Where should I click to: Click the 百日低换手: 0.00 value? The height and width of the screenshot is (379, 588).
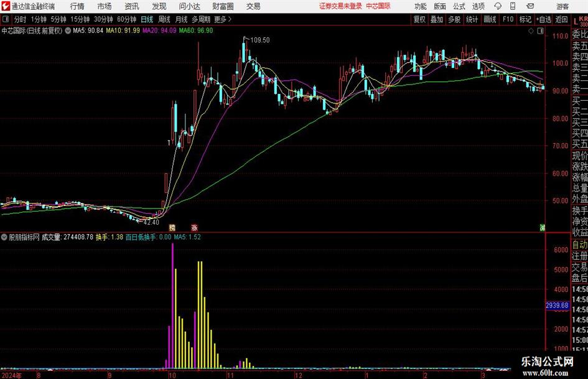click(149, 237)
